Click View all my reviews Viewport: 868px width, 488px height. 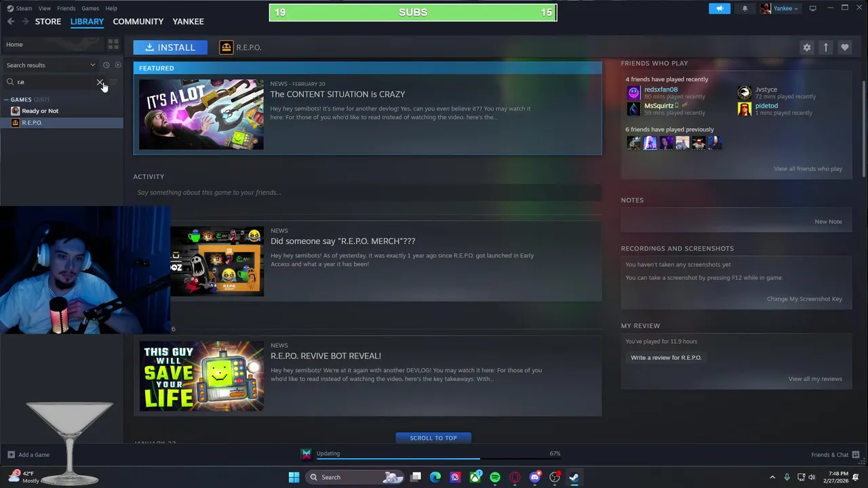tap(815, 379)
